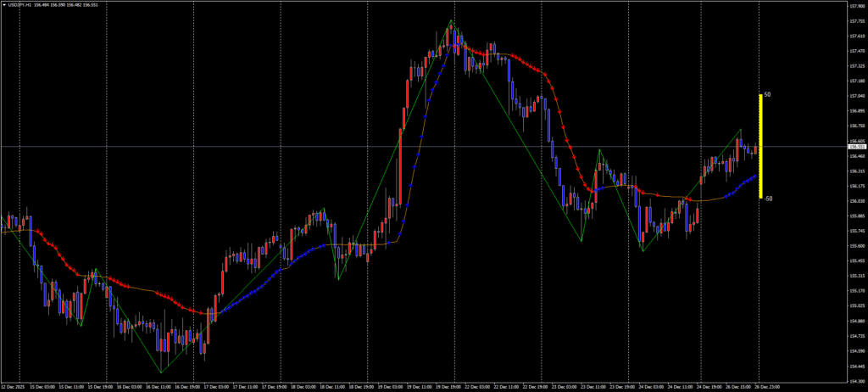The width and height of the screenshot is (868, 392).
Task: Click the 154.300 price at scale bottom
Action: coord(855,381)
